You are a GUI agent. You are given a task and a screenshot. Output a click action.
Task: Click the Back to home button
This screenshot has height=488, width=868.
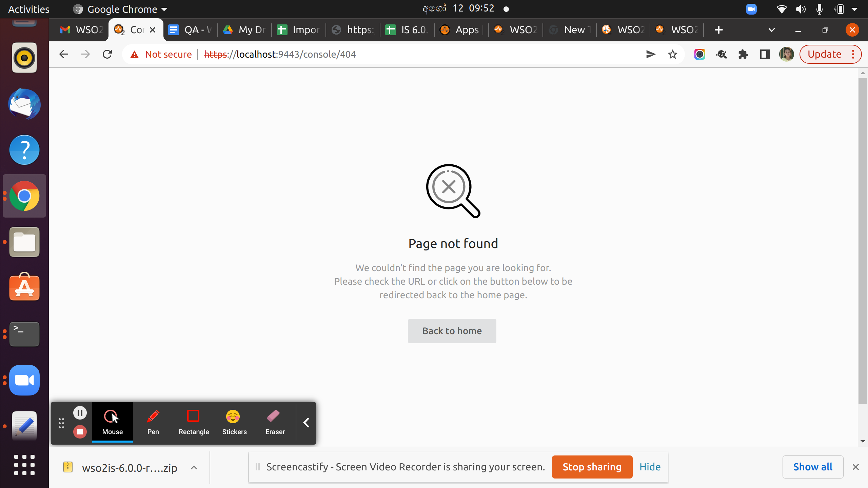coord(452,331)
